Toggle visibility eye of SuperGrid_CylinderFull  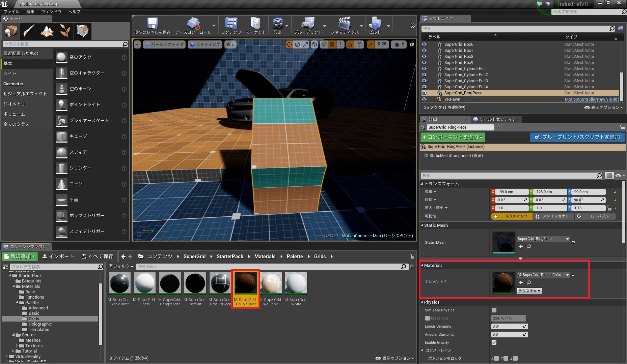pyautogui.click(x=424, y=68)
